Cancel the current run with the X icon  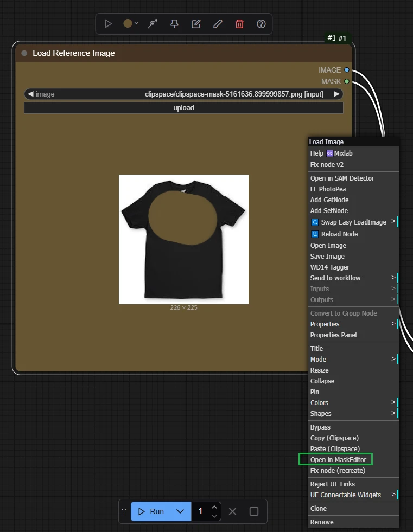[x=232, y=511]
